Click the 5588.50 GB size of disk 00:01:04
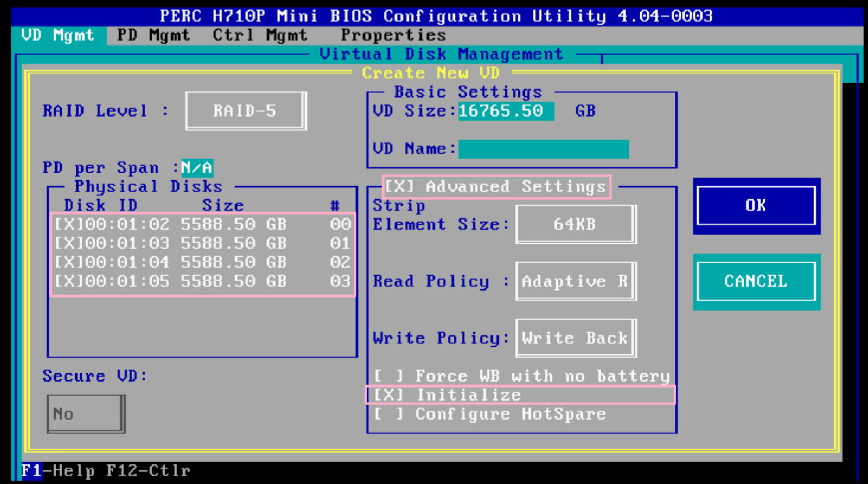868x484 pixels. (x=234, y=262)
